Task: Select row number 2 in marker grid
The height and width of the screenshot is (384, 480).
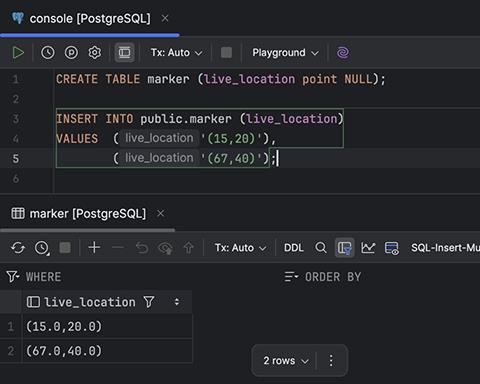Action: point(11,351)
